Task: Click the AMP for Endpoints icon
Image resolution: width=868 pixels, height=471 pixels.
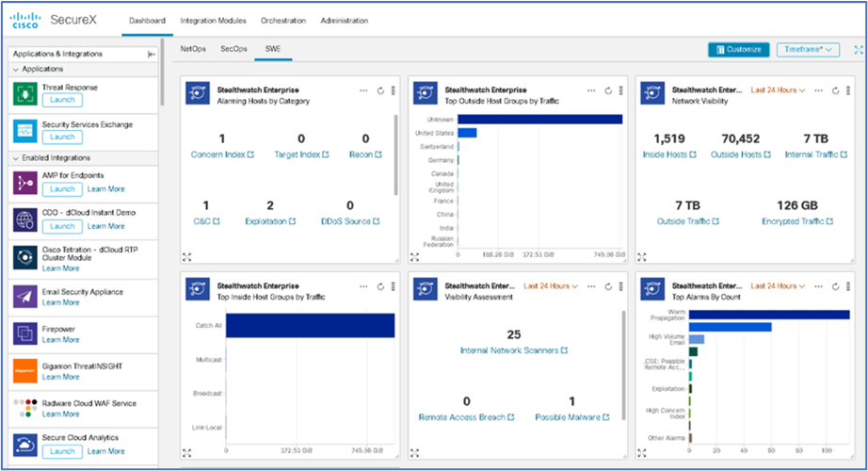Action: tap(24, 183)
